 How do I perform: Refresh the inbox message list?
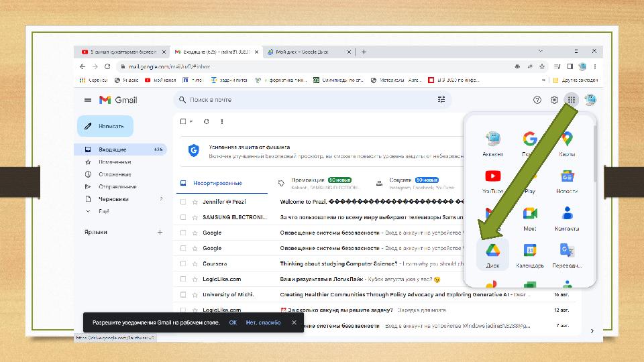(206, 121)
